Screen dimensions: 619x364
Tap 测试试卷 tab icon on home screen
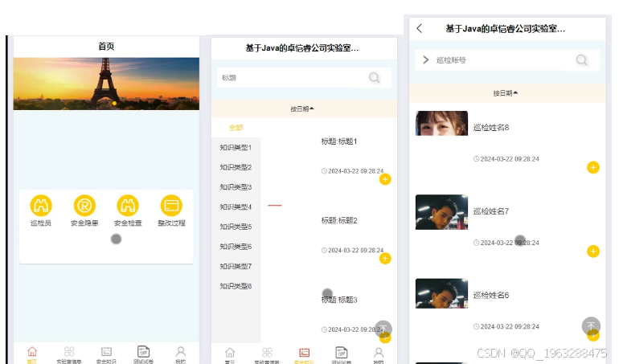pyautogui.click(x=143, y=351)
